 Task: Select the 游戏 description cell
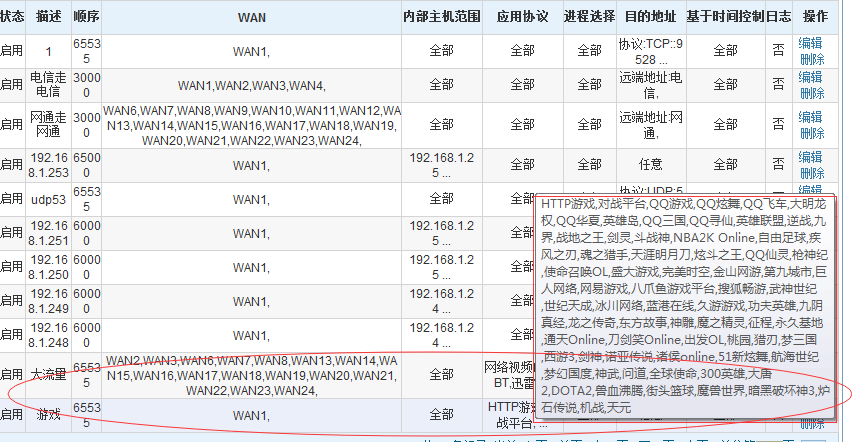[x=48, y=415]
